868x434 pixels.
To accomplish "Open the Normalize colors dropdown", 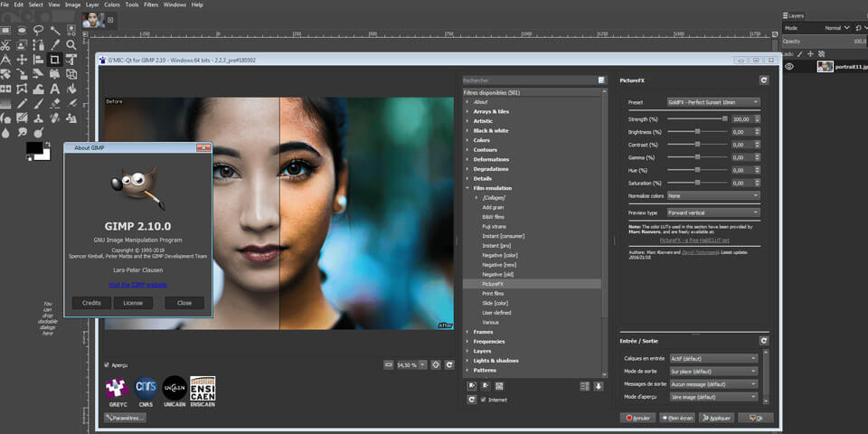I will click(x=713, y=195).
